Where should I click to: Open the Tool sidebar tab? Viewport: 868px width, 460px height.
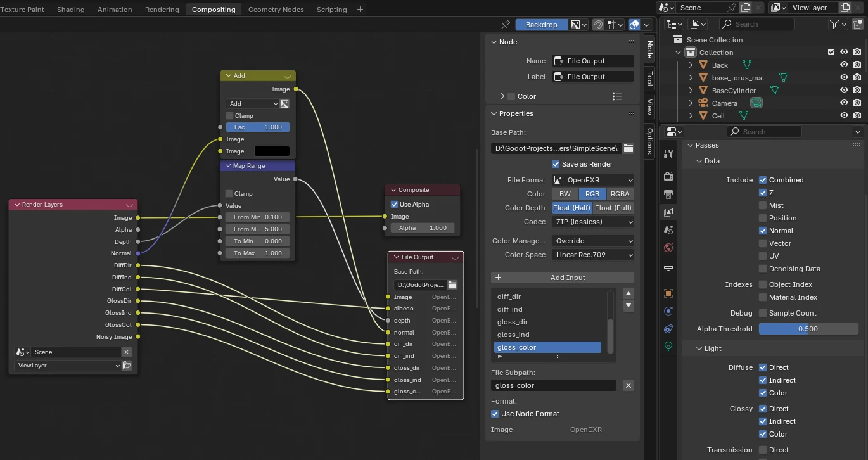[649, 79]
